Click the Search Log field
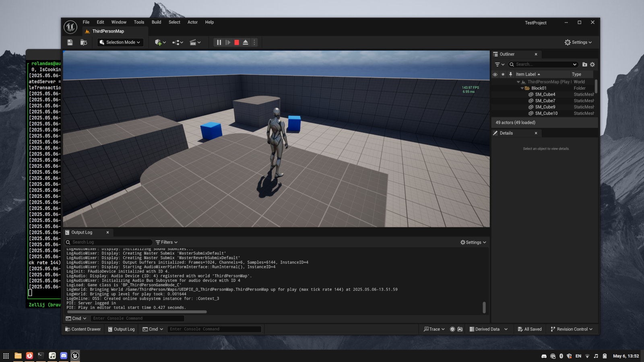 coord(109,242)
